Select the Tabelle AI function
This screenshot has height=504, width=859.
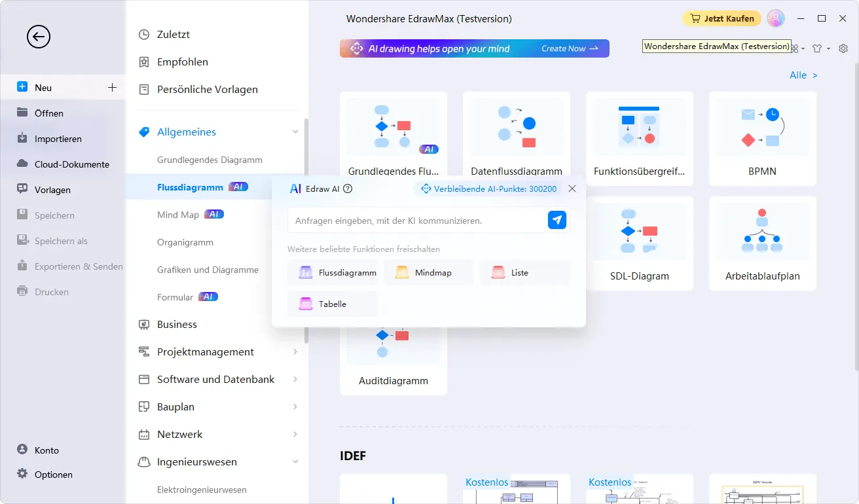332,303
